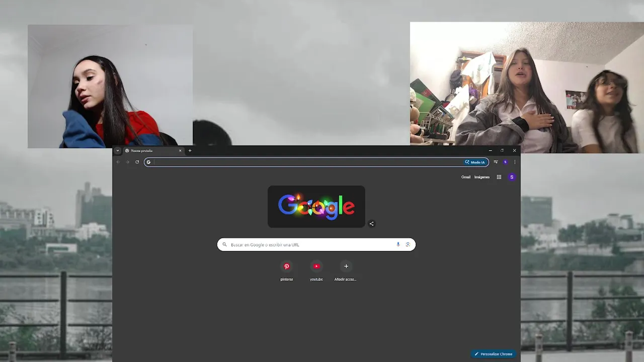Viewport: 644px width, 362px height.
Task: Focus the Chrome address bar
Action: tap(316, 162)
